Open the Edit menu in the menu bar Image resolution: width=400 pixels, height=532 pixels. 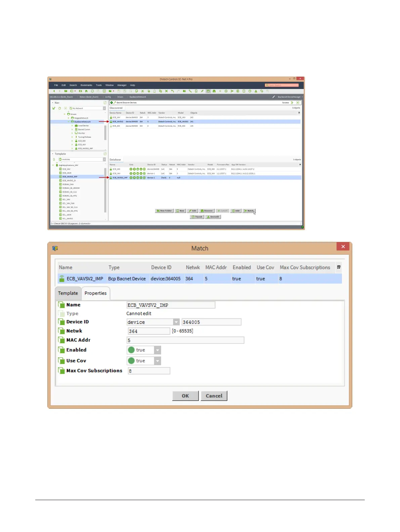click(x=63, y=85)
